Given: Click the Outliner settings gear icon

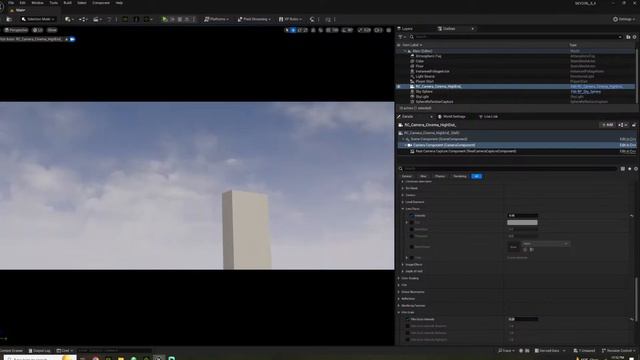Looking at the screenshot, I should coord(635,37).
